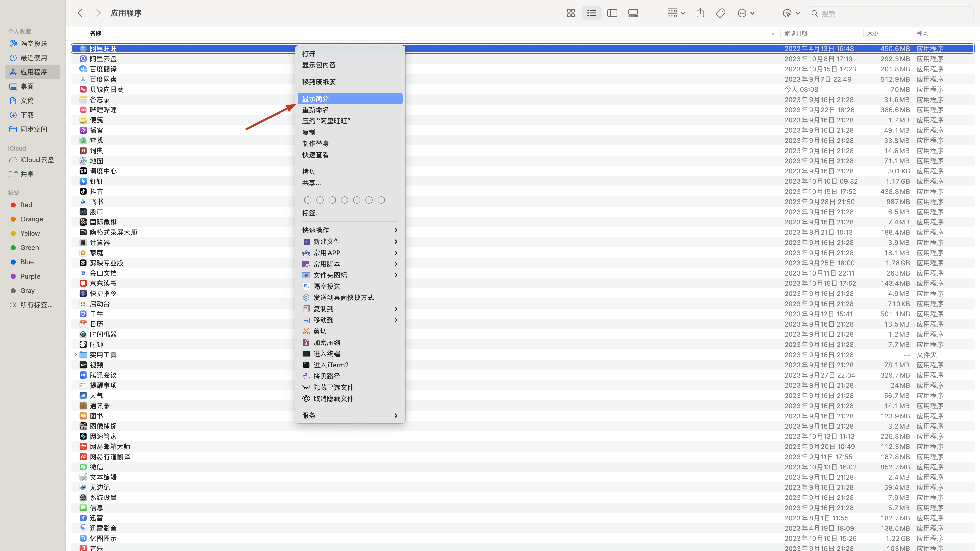Switch Finder to gallery view

pos(633,13)
